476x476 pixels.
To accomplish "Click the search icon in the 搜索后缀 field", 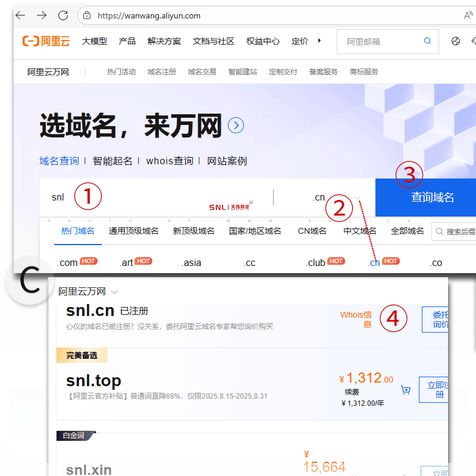I will pyautogui.click(x=439, y=230).
